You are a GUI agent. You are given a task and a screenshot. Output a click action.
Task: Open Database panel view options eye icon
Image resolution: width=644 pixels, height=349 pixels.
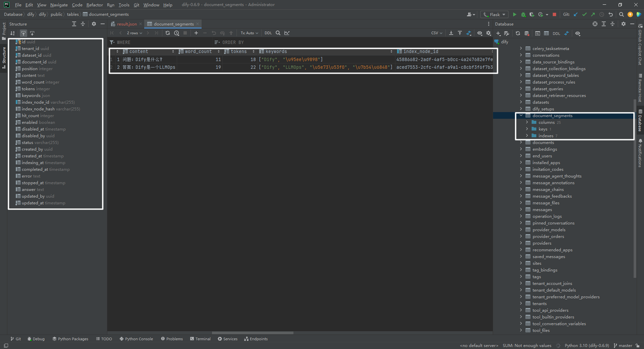(578, 33)
